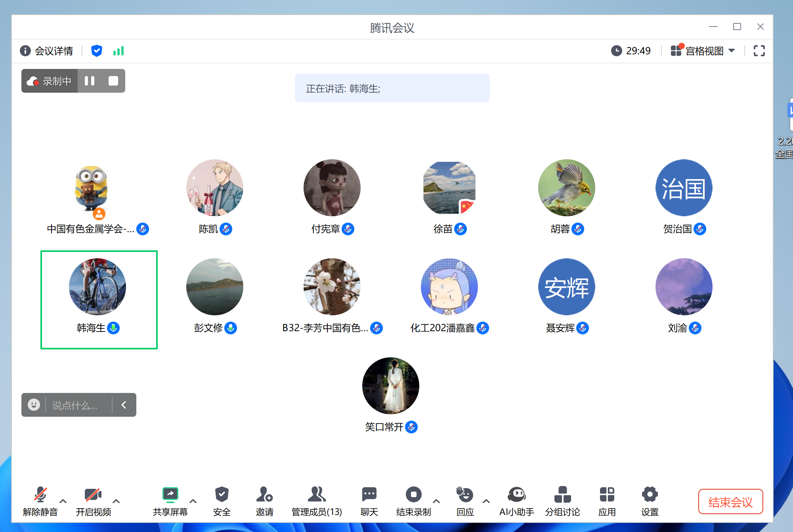Image resolution: width=793 pixels, height=532 pixels.
Task: Open the 宫格视图 layout dropdown
Action: (x=704, y=51)
